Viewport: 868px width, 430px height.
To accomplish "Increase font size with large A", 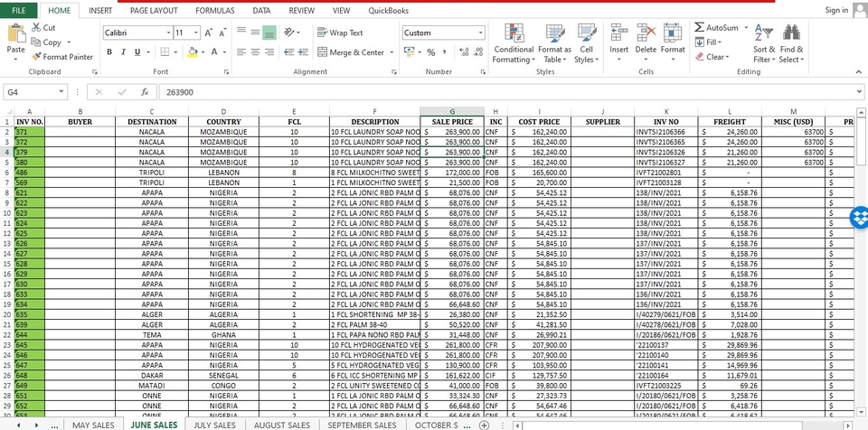I will [x=208, y=33].
